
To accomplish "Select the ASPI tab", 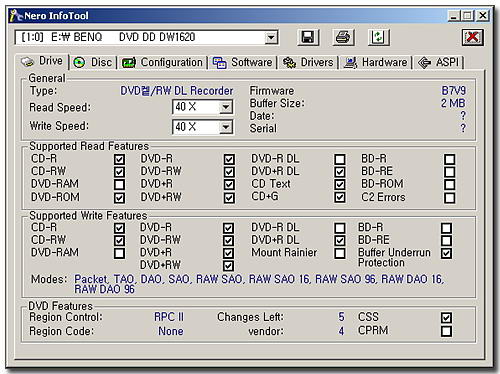I will (439, 62).
